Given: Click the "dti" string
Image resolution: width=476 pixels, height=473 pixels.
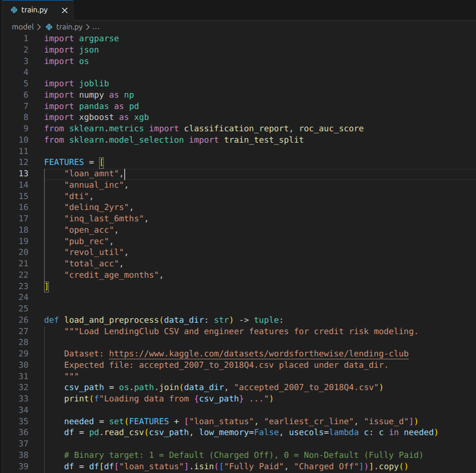Looking at the screenshot, I should [76, 196].
